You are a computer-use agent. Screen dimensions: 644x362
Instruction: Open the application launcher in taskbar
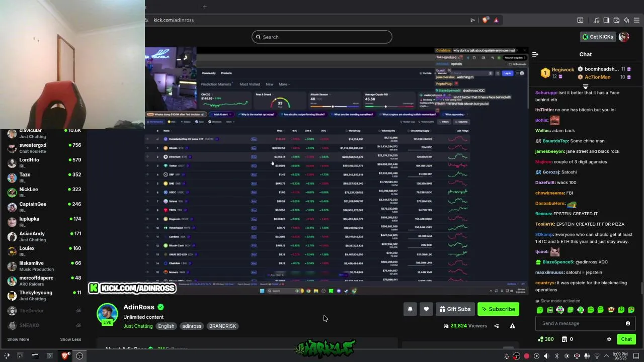point(7,356)
